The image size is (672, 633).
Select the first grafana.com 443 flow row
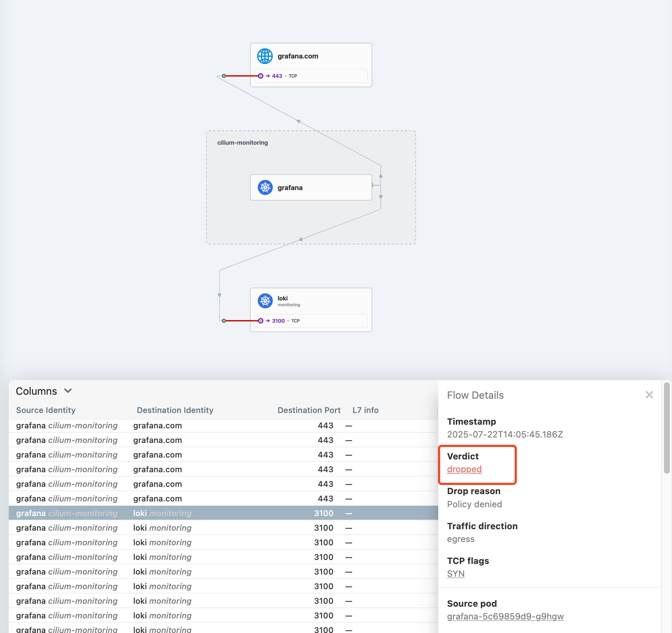pos(223,425)
